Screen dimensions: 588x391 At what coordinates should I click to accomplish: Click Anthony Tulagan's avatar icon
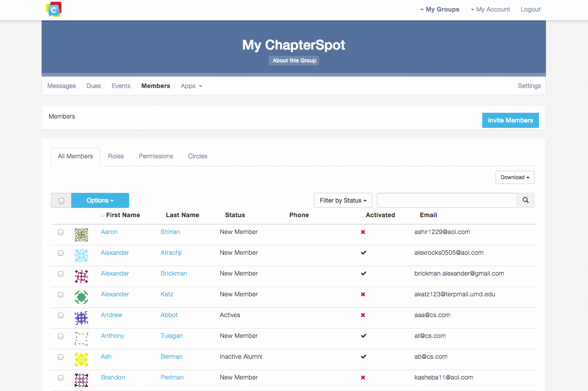(x=81, y=339)
